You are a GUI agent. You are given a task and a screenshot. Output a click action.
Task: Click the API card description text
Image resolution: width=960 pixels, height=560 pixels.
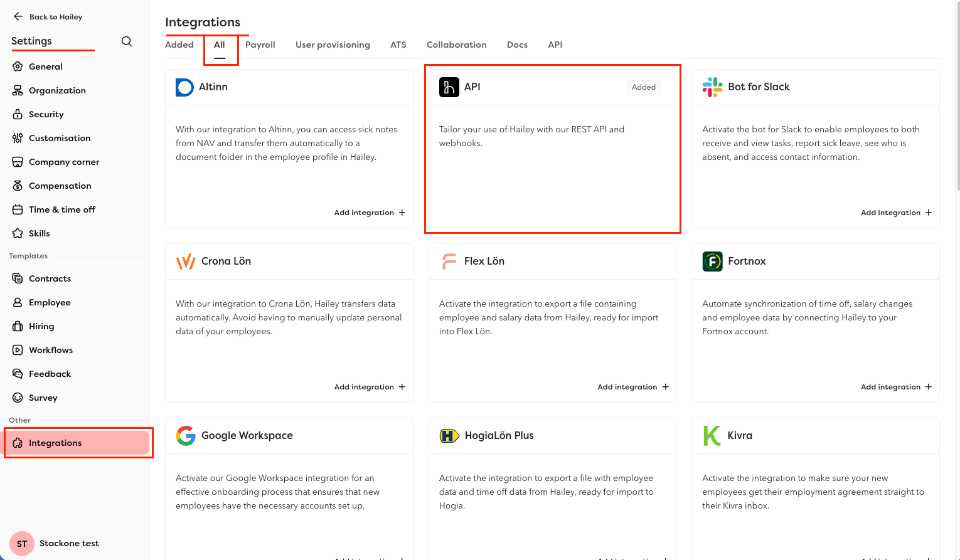531,136
